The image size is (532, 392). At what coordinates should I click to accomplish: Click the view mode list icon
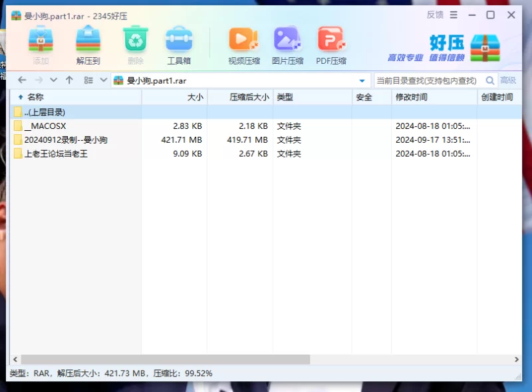[x=88, y=80]
